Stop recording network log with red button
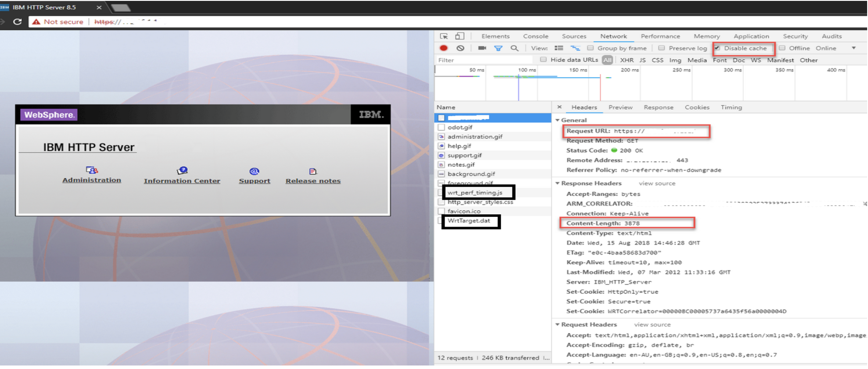Viewport: 868px width, 369px height. click(444, 48)
